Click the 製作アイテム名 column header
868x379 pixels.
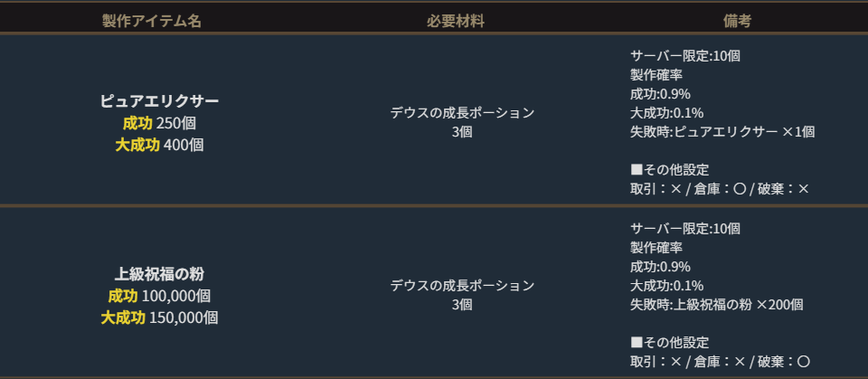[151, 22]
